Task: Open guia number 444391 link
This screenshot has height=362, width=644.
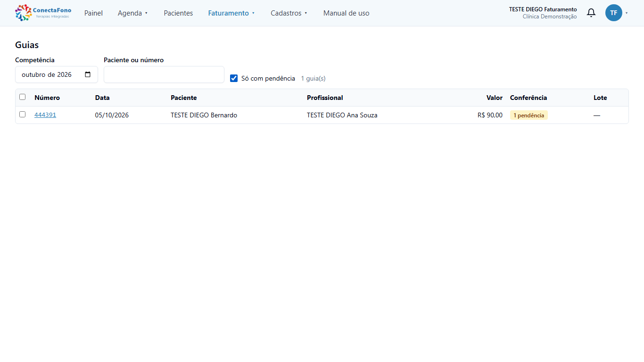Action: click(45, 115)
